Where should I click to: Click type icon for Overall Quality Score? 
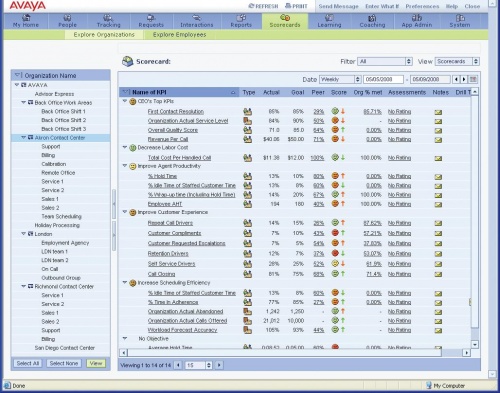pyautogui.click(x=247, y=130)
